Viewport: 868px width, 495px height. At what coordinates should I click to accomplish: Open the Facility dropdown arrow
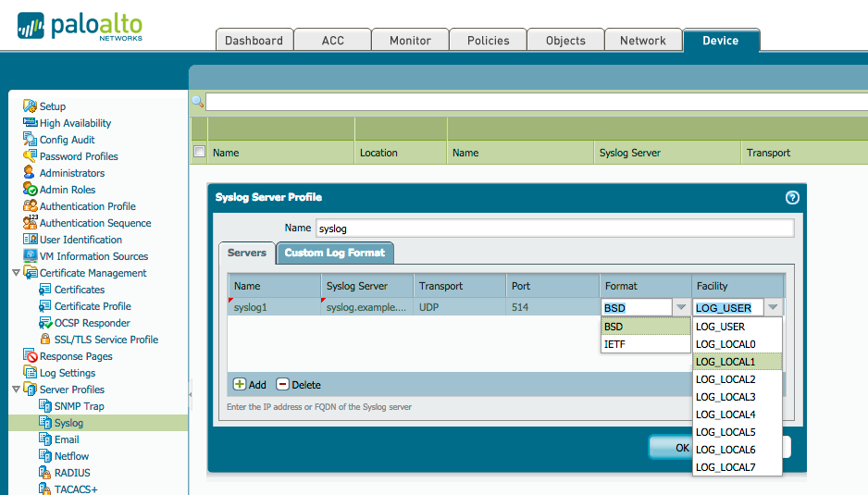point(773,307)
